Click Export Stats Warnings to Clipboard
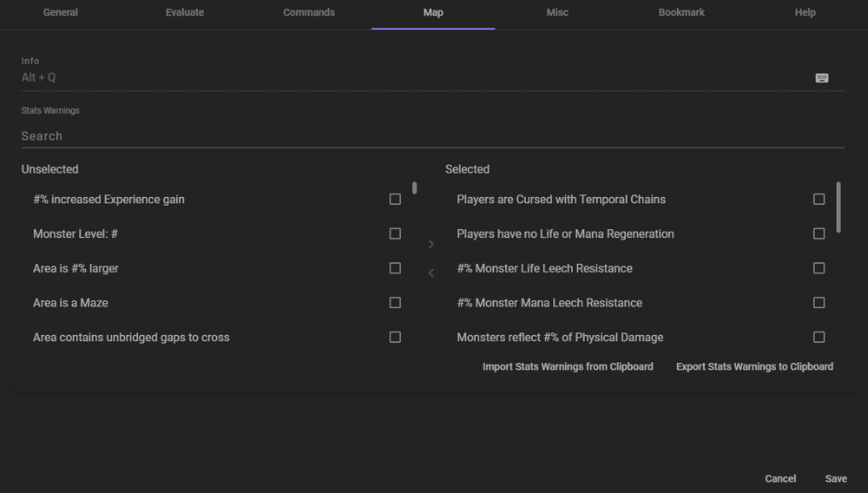The width and height of the screenshot is (868, 493). point(754,367)
